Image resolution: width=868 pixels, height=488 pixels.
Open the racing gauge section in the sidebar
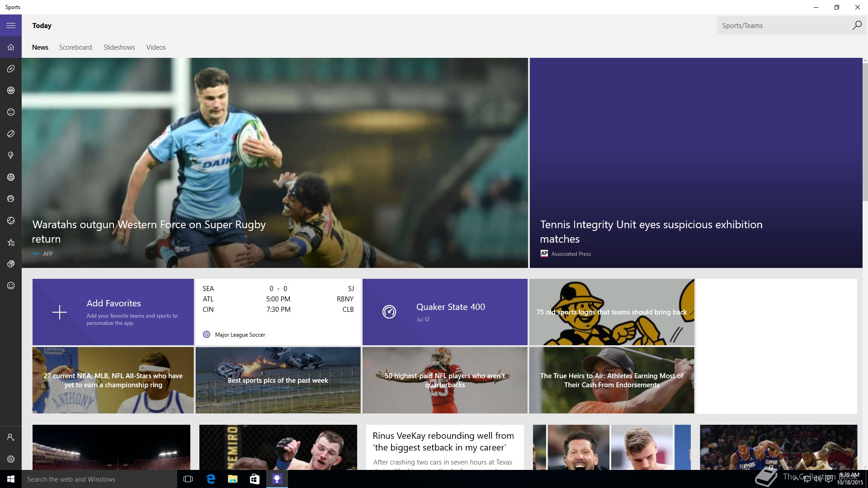pos(11,199)
